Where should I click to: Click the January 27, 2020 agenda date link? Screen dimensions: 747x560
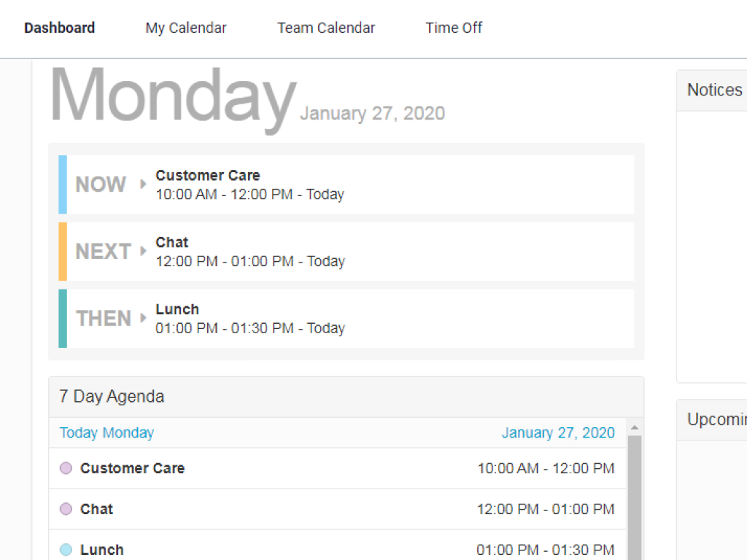coord(558,433)
